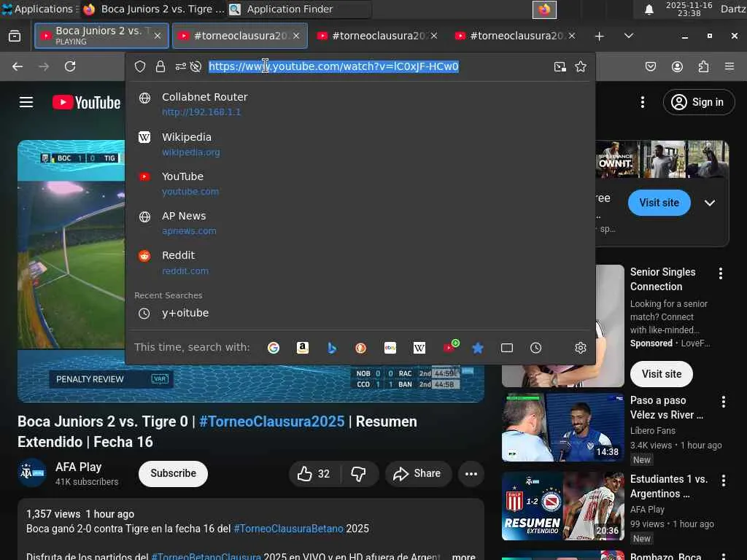Select the Reddit suggestion
This screenshot has height=560, width=747.
(360, 262)
